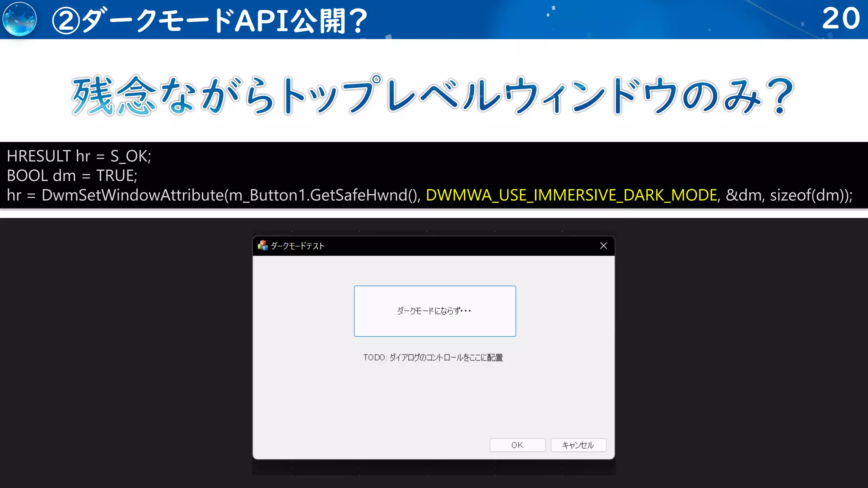Image resolution: width=868 pixels, height=488 pixels.
Task: Close the ダークモードテスト dialog
Action: coord(604,246)
